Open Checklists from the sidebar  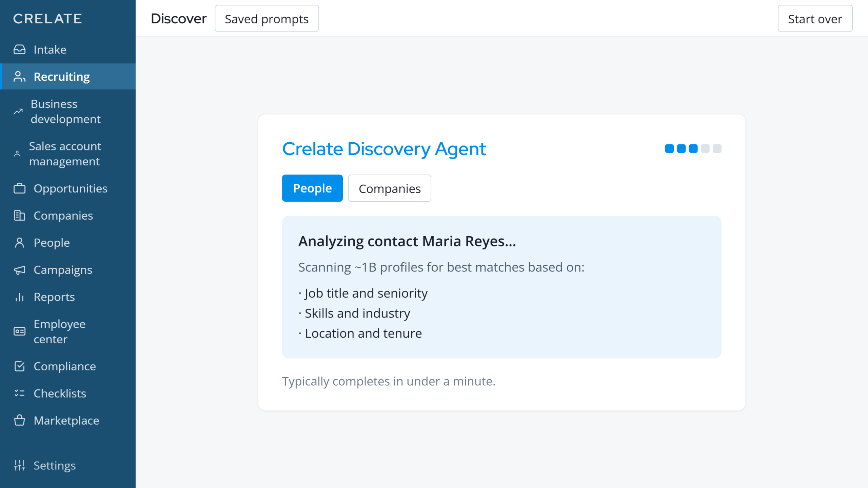tap(68, 393)
